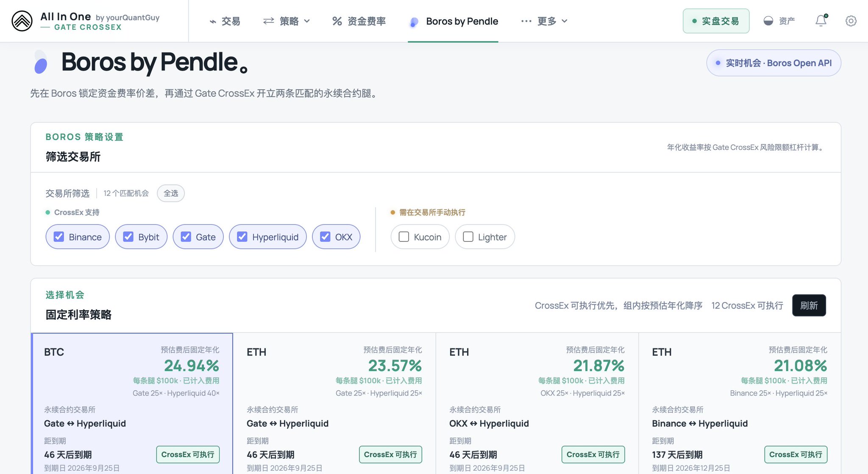Click the 全选 select-all button
This screenshot has height=474, width=868.
(171, 193)
